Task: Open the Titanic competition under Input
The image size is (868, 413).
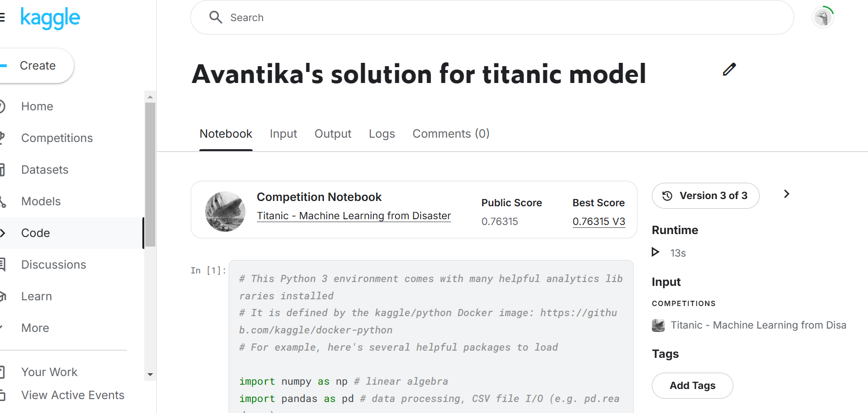Action: (758, 325)
